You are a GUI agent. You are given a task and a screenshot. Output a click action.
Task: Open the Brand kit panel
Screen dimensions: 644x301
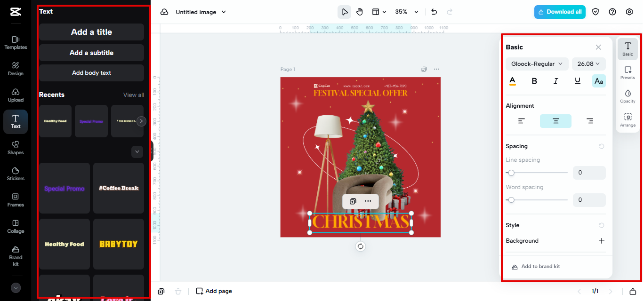16,255
